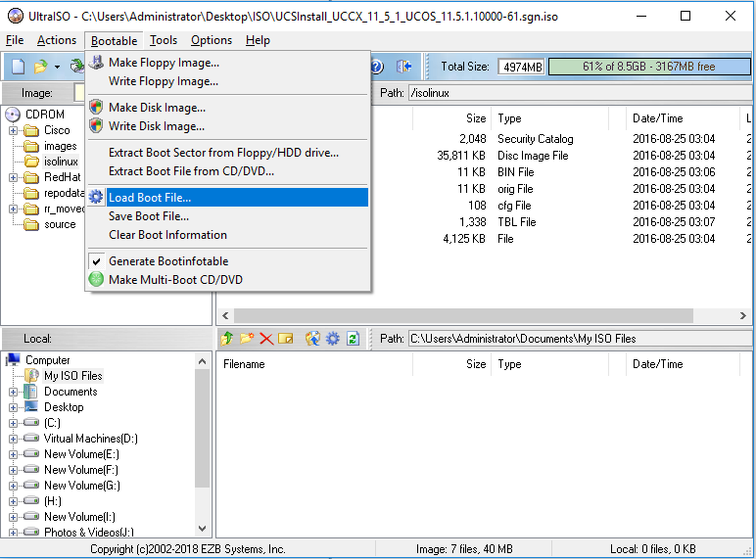Click the up arrow of local tree scrollbar
Image resolution: width=756 pixels, height=559 pixels.
(x=203, y=361)
